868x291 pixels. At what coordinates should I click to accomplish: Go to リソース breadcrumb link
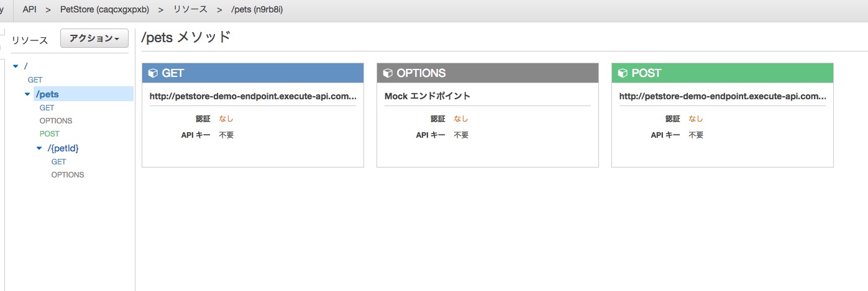(190, 10)
